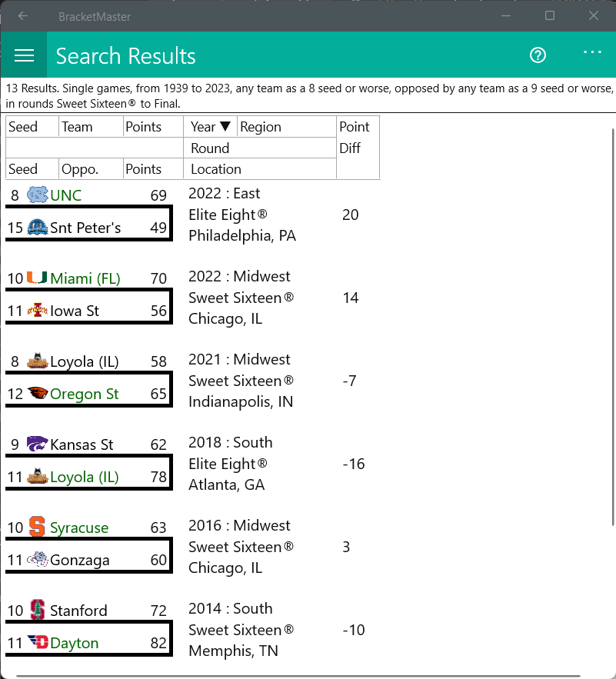Sort by the Region column header
616x679 pixels.
[286, 126]
